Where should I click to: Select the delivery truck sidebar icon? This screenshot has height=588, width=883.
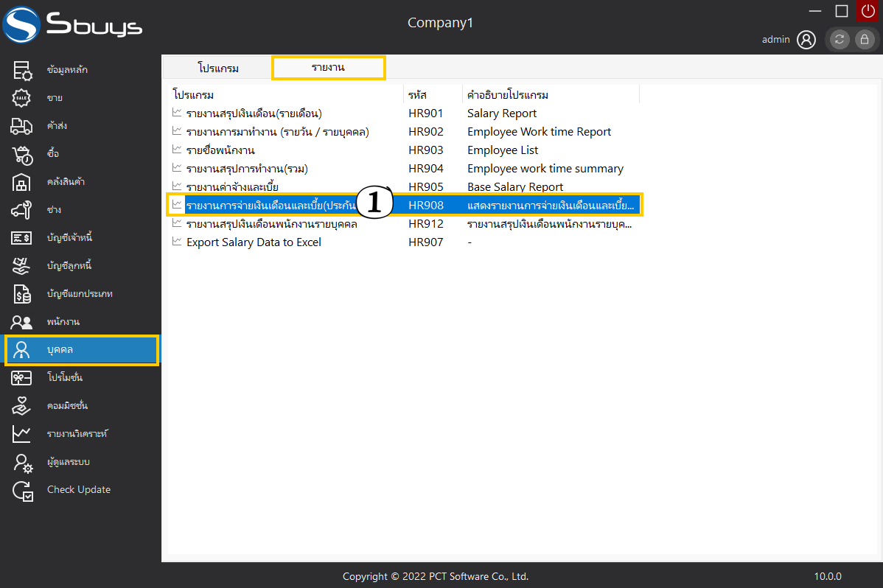pyautogui.click(x=21, y=126)
